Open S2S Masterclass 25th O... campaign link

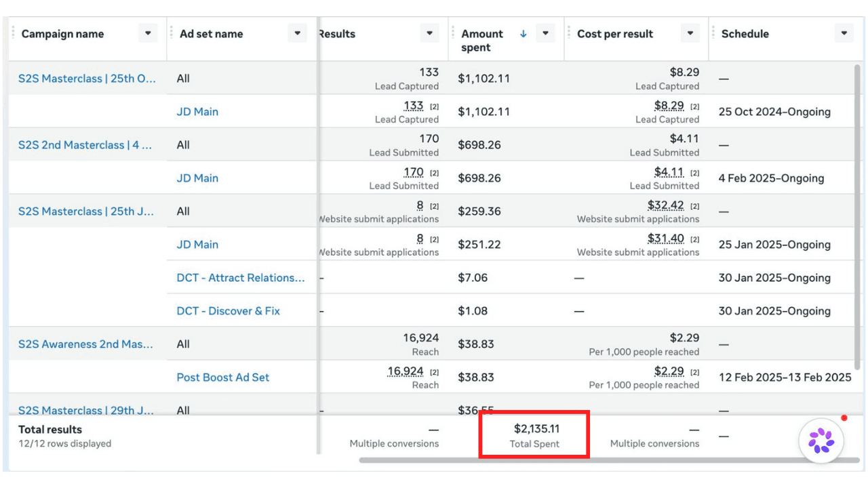click(x=87, y=79)
